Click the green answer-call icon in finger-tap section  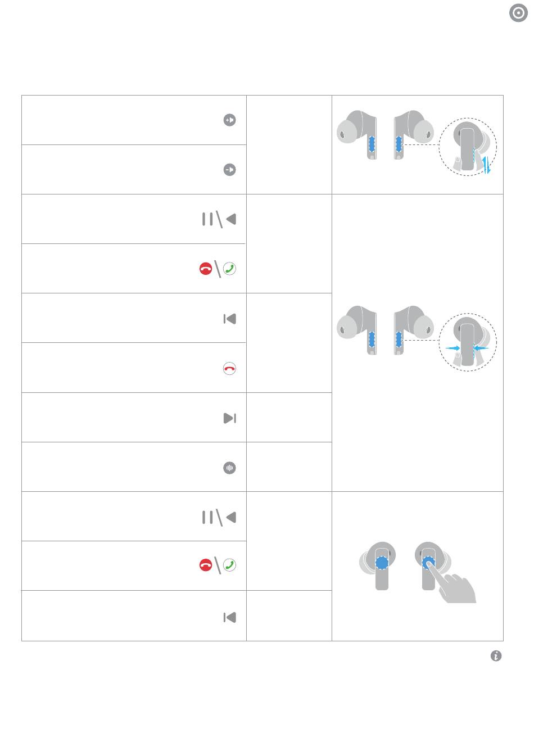(229, 565)
